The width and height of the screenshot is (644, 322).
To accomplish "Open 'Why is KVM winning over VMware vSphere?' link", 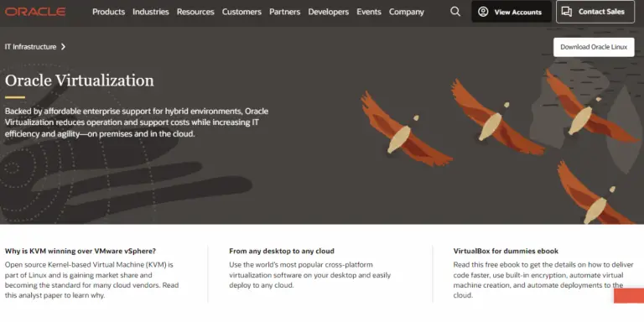I will coord(80,251).
